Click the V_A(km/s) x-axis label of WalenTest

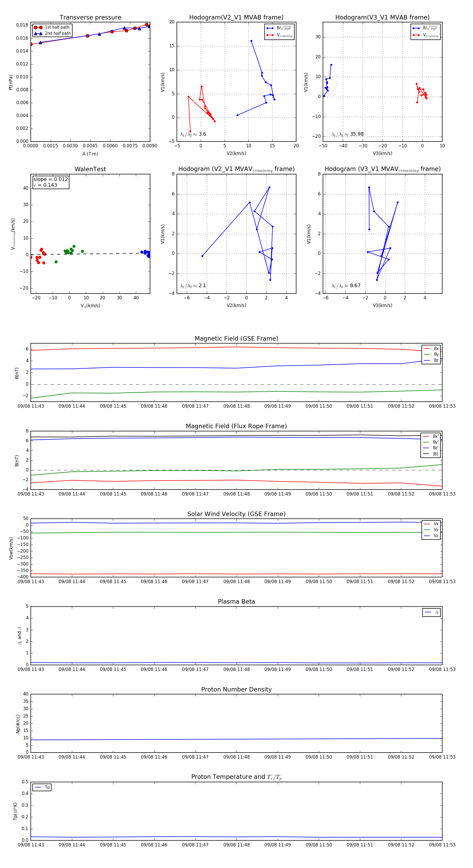coord(90,306)
